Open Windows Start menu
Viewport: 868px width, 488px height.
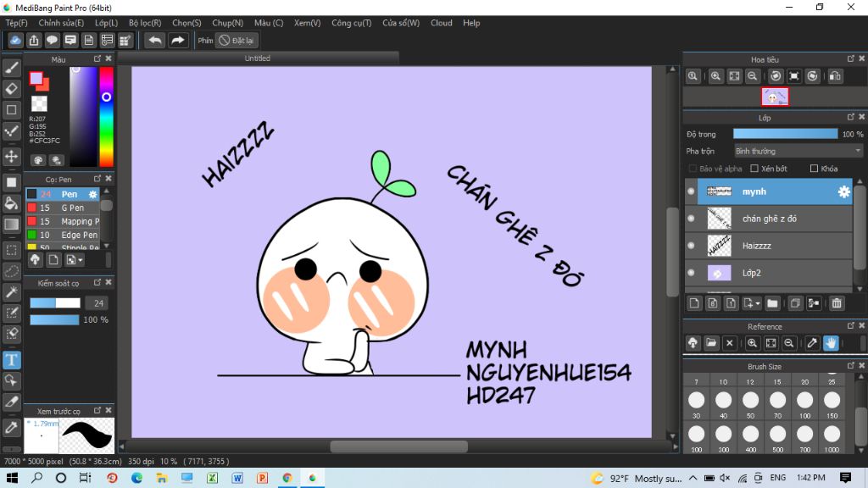point(12,478)
